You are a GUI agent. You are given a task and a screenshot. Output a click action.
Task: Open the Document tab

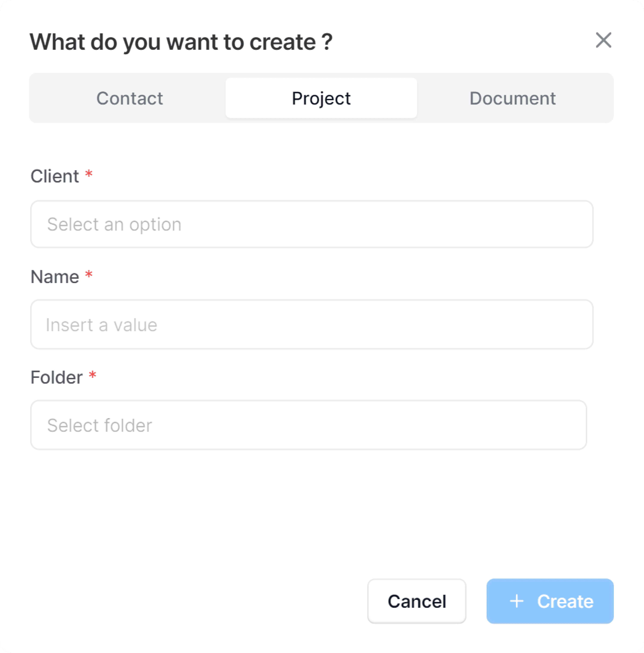pos(512,98)
